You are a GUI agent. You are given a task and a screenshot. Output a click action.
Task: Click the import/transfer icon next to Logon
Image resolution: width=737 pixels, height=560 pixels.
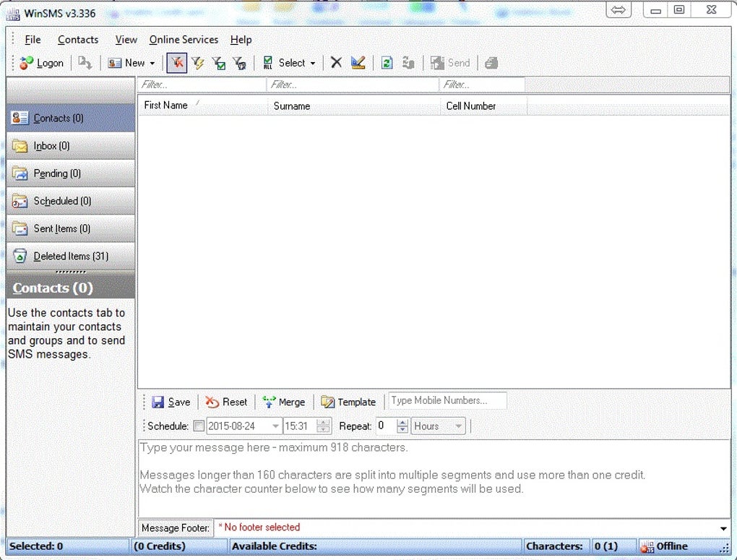coord(85,63)
